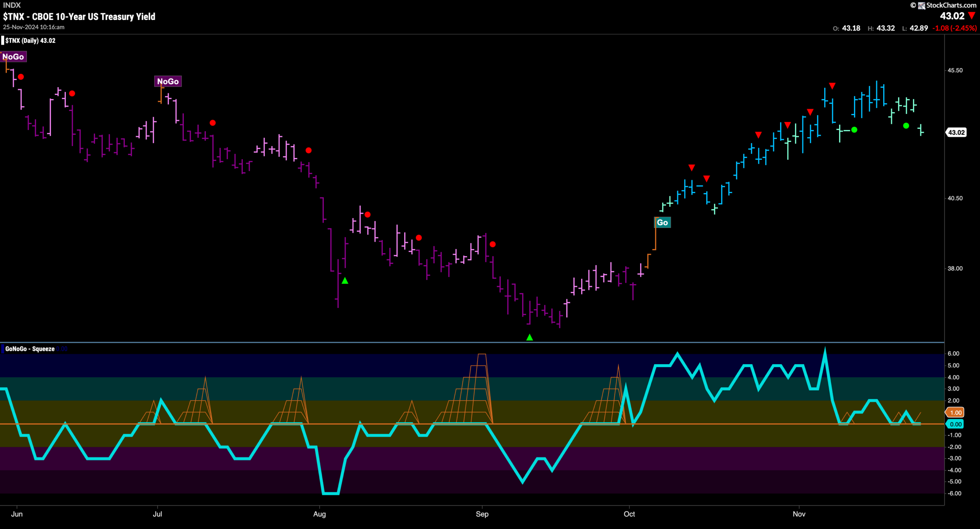The width and height of the screenshot is (980, 529).
Task: Click the $TNX CBOE 10-Year Treasury Yield title
Action: tap(79, 16)
